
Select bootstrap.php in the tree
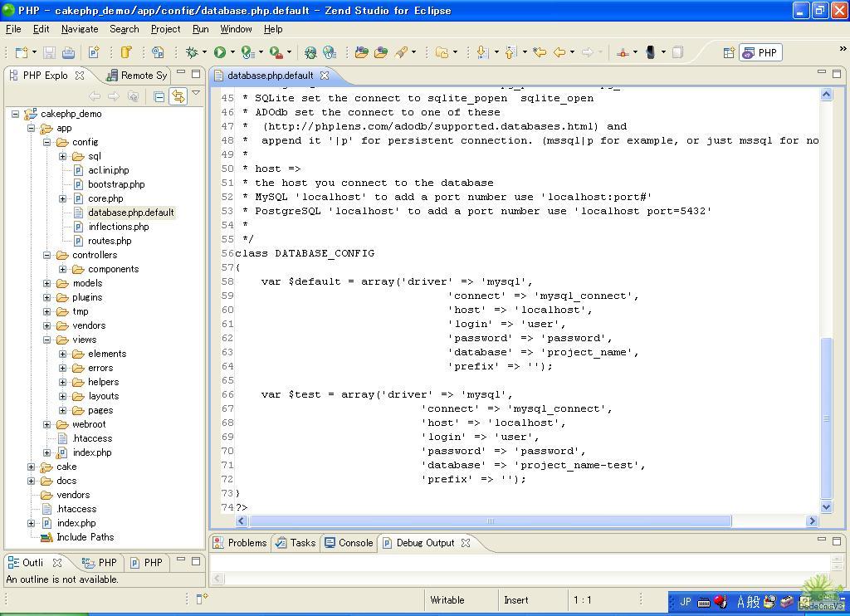116,184
